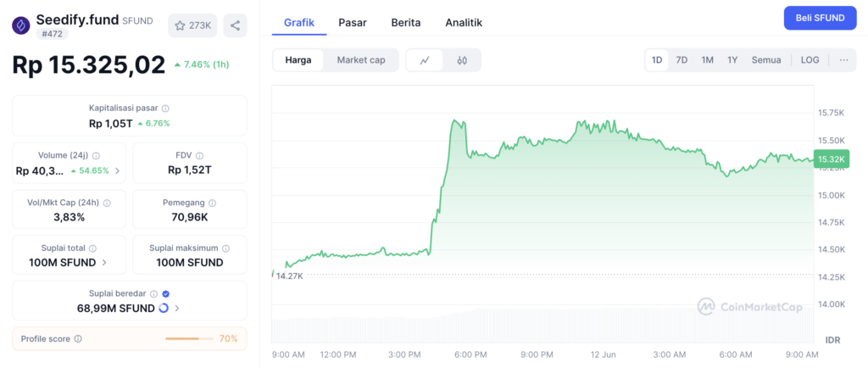Open the Analitik tab
This screenshot has width=868, height=368.
(x=464, y=23)
